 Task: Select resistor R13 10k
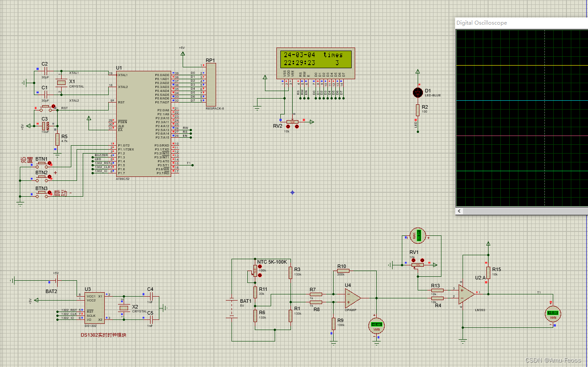point(437,290)
